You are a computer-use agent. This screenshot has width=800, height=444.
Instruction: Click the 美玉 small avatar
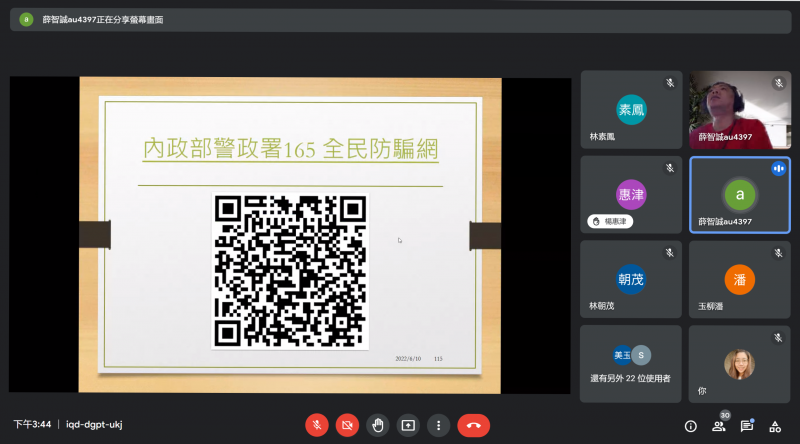coord(622,355)
